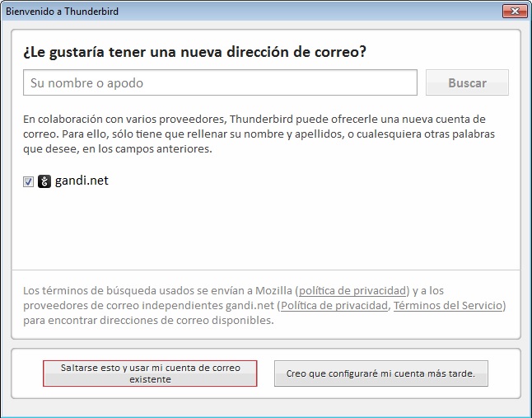Open Mozilla's 'política de privacidad' link
Image resolution: width=532 pixels, height=418 pixels.
click(x=352, y=290)
